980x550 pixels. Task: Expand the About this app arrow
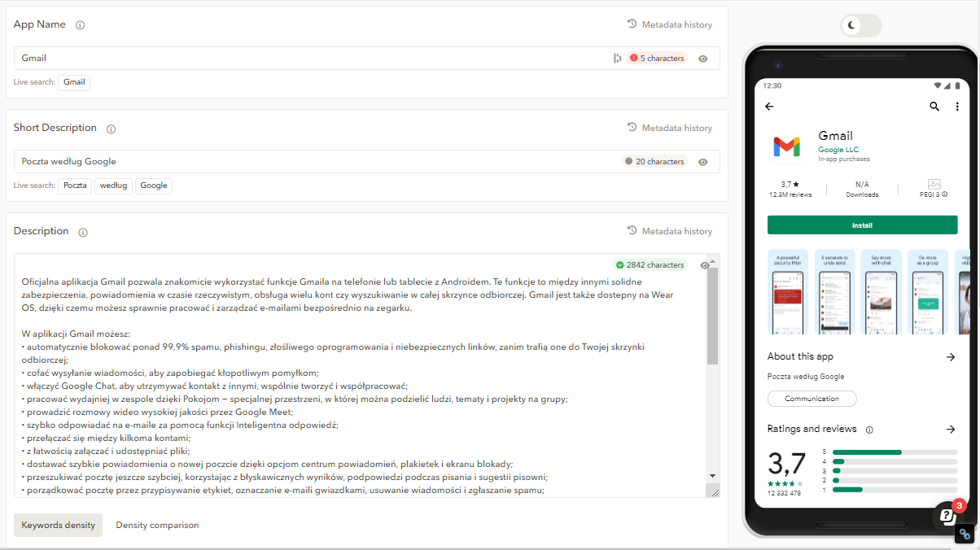click(950, 356)
